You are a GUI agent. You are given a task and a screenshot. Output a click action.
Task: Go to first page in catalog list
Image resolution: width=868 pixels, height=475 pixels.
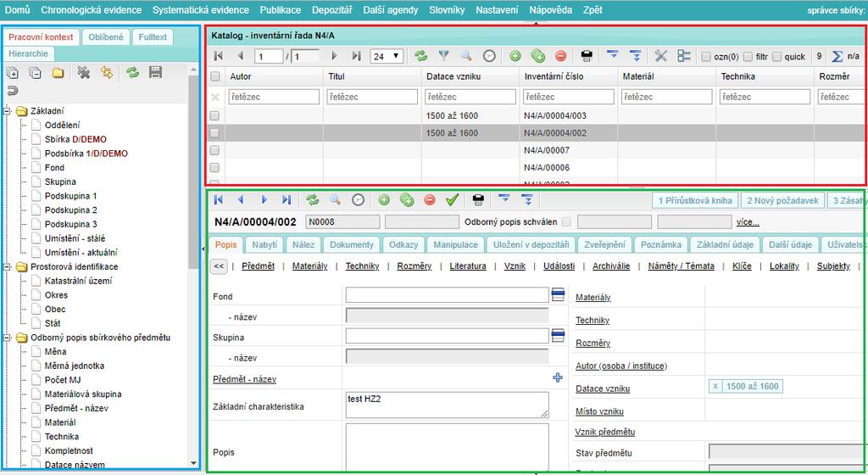click(219, 56)
